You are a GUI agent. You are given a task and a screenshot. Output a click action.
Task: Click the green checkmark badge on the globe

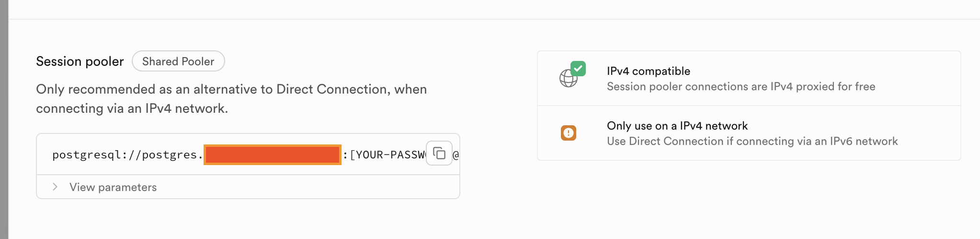(578, 69)
